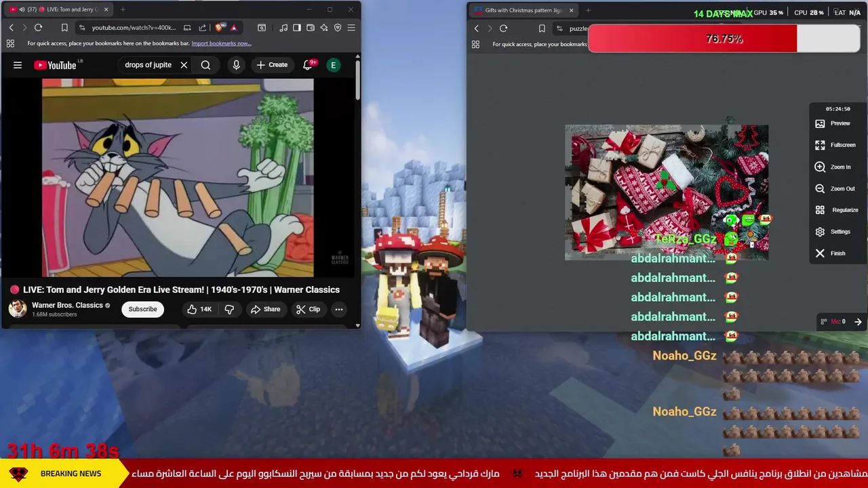Regularize the puzzle pieces
This screenshot has height=488, width=868.
pos(837,210)
